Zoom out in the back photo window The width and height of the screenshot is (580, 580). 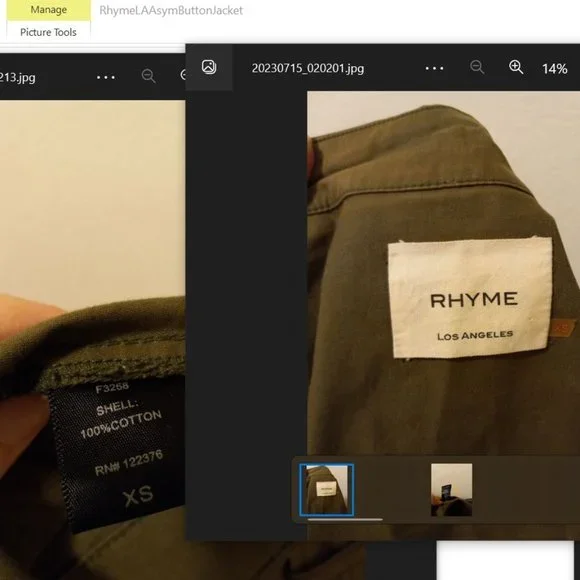point(148,76)
